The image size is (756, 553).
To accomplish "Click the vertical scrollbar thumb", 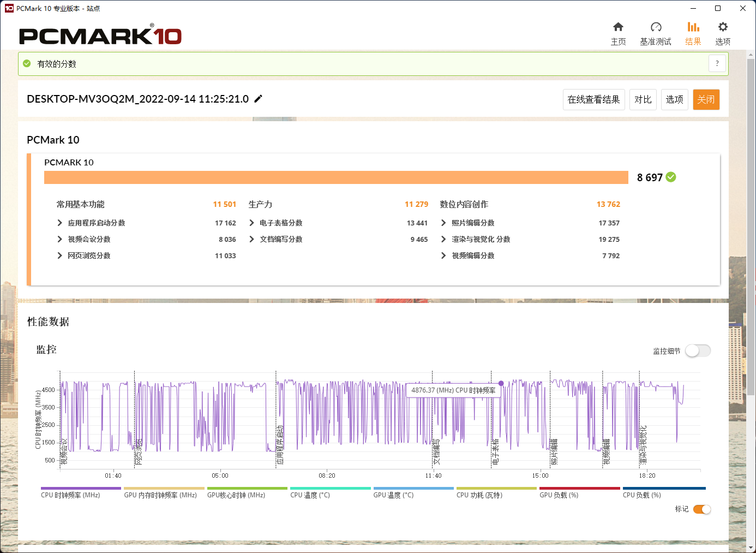I will coord(751,227).
